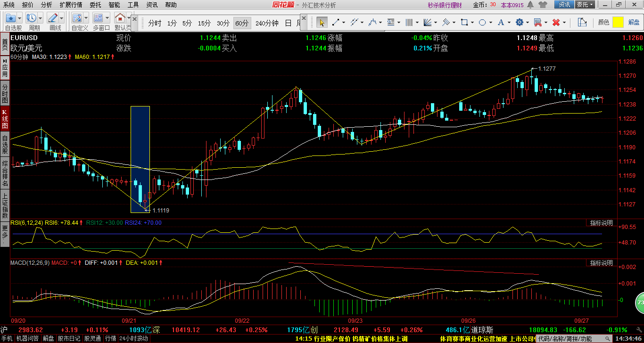Open the 报价 menu
This screenshot has width=644, height=343.
pos(28,5)
